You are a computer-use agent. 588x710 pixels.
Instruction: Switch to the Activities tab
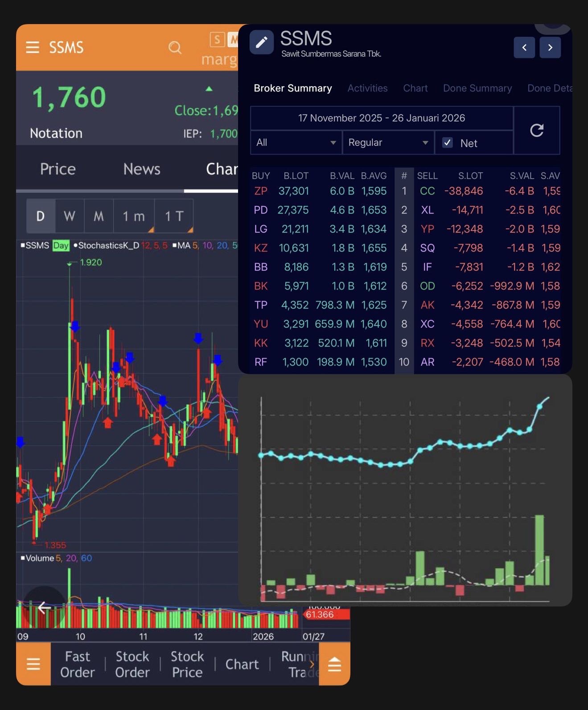tap(367, 88)
